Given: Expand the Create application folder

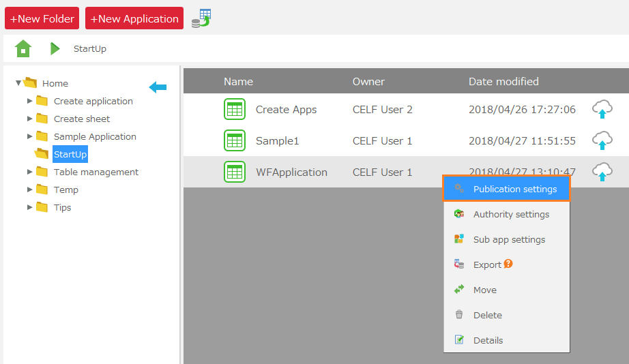Looking at the screenshot, I should (30, 101).
